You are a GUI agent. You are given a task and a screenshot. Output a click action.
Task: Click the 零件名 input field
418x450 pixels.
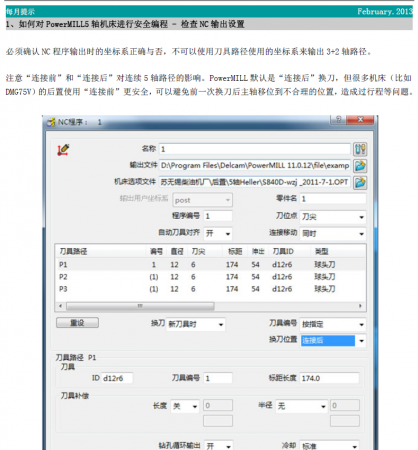[333, 199]
